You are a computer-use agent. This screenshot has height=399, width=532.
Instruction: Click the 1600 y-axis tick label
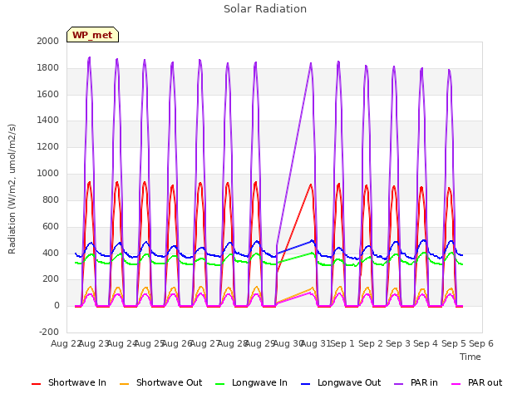pyautogui.click(x=48, y=94)
